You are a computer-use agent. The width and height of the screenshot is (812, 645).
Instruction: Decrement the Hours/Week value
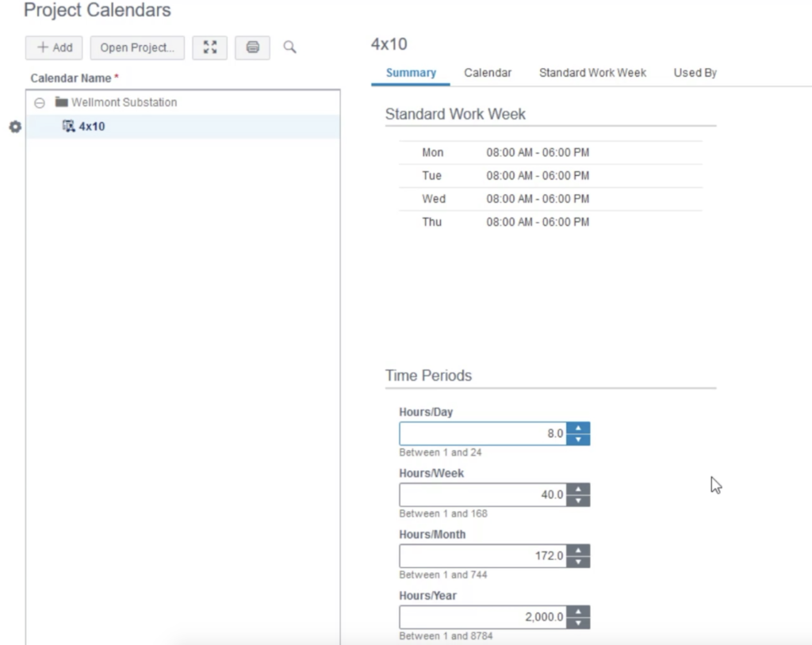click(580, 498)
